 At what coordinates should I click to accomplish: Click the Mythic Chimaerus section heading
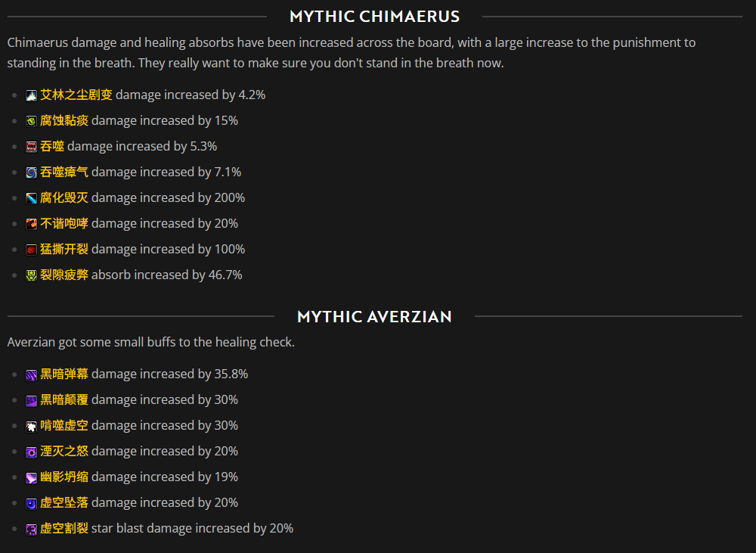pos(375,17)
